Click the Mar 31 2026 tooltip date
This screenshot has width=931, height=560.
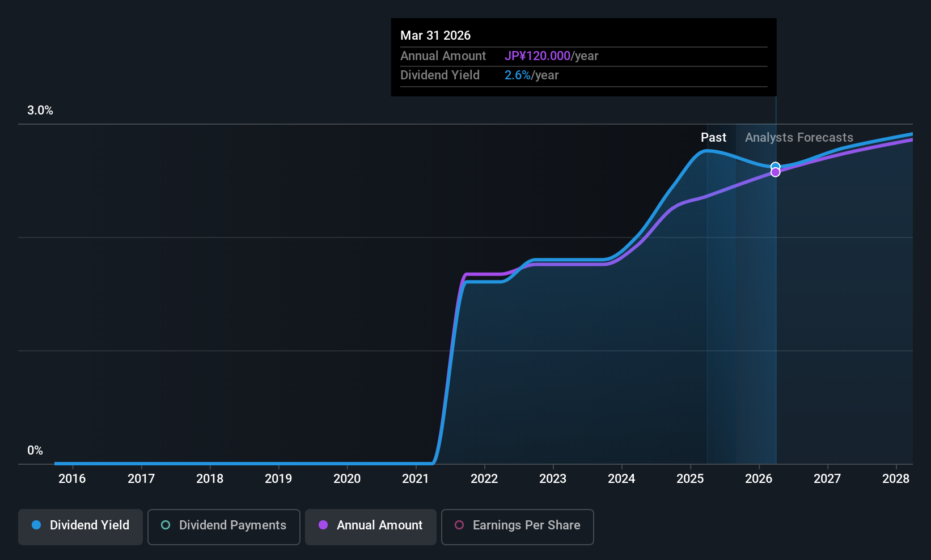coord(435,35)
